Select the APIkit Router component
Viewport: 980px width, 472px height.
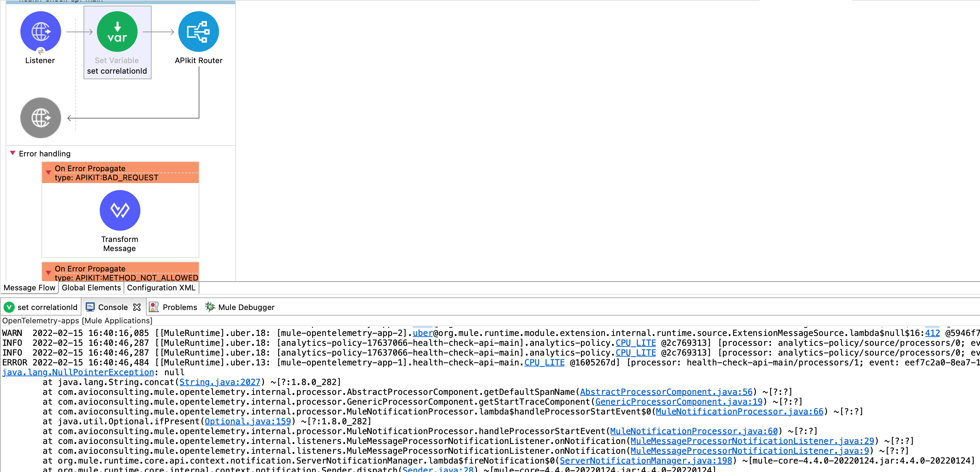pyautogui.click(x=199, y=32)
